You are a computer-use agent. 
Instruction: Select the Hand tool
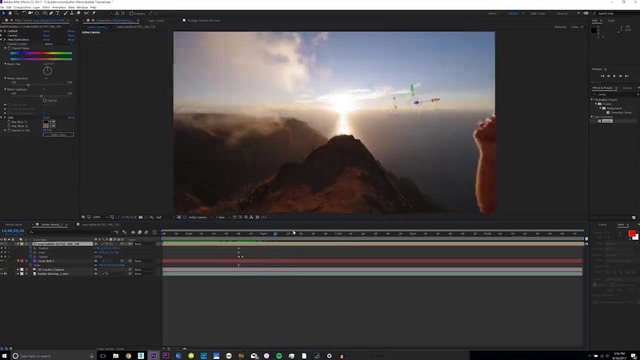tap(10, 13)
